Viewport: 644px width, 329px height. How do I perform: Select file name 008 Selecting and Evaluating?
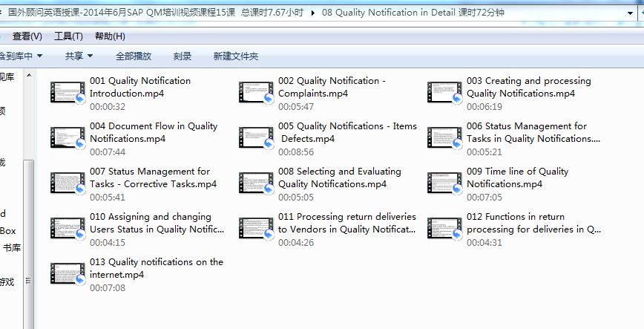(340, 177)
